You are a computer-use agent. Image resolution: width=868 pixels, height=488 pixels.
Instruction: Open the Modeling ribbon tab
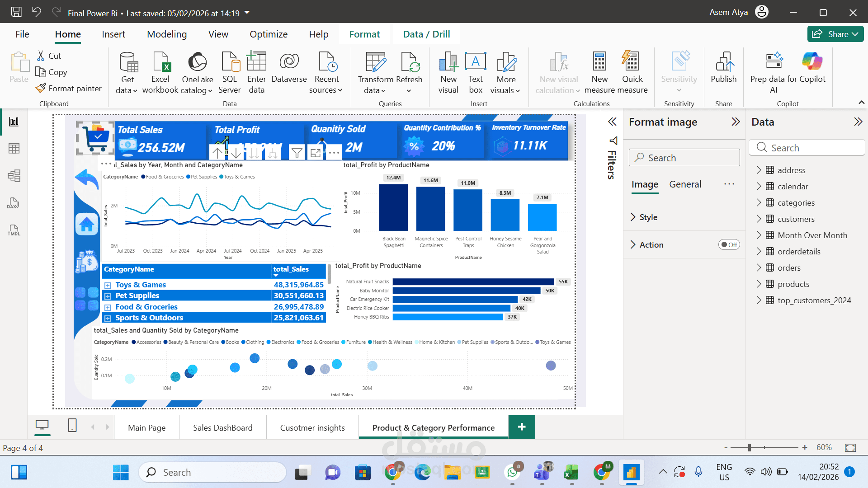click(x=166, y=34)
